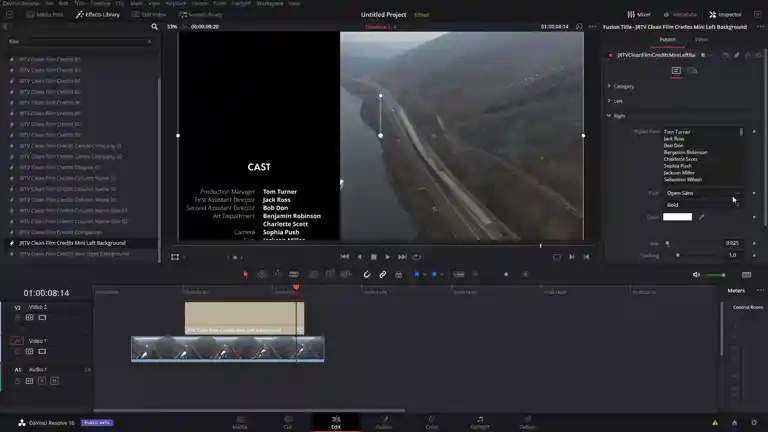
Task: Click the Tracking value field 1.0
Action: [x=732, y=255]
